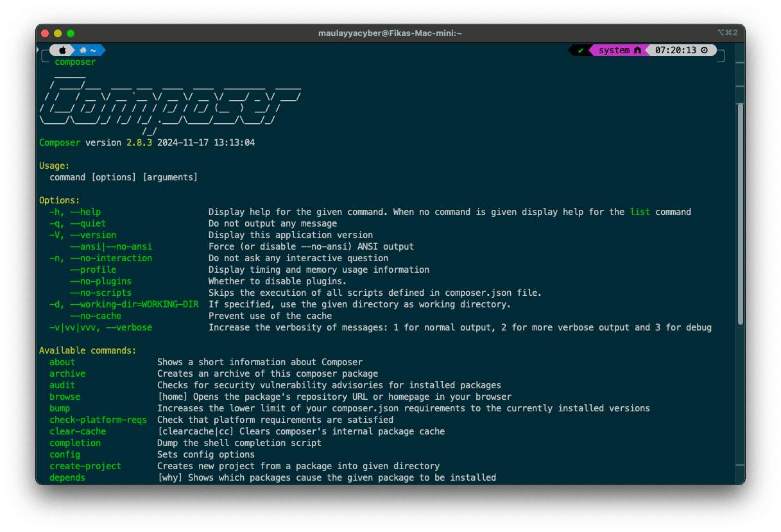781x532 pixels.
Task: Click the "--no-plugins" option text
Action: coord(101,281)
